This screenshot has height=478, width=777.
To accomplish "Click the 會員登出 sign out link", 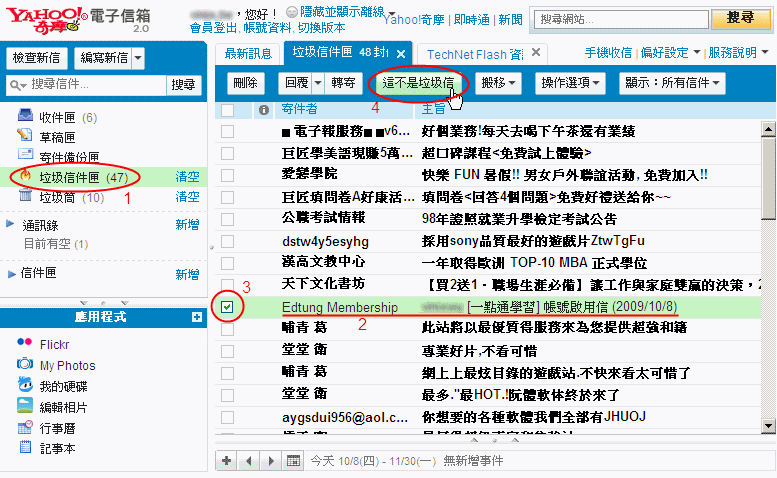I will click(214, 28).
